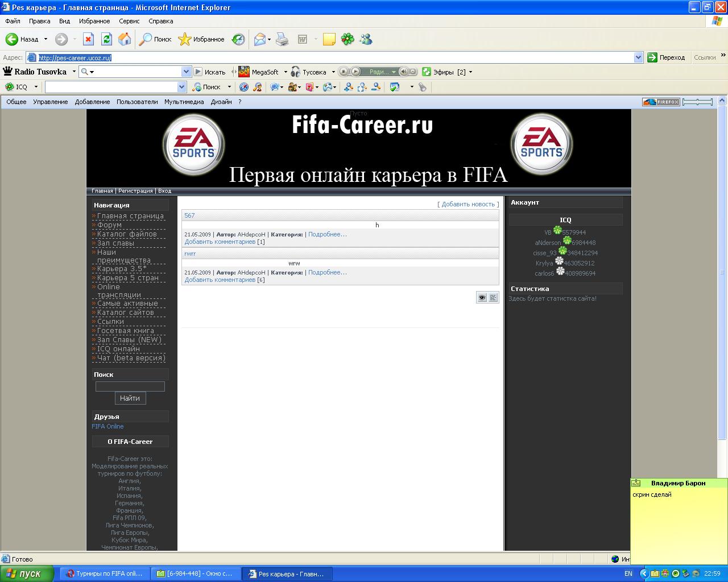728x582 pixels.
Task: Open the Файл menu
Action: (x=13, y=21)
